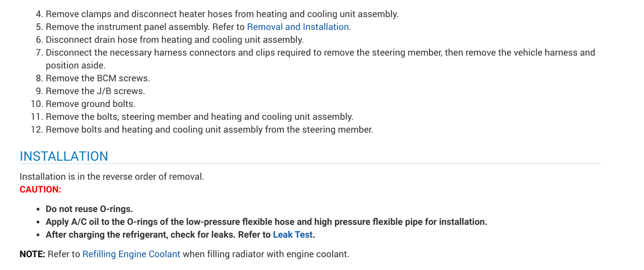Click the red CAUTION label

[x=40, y=190]
